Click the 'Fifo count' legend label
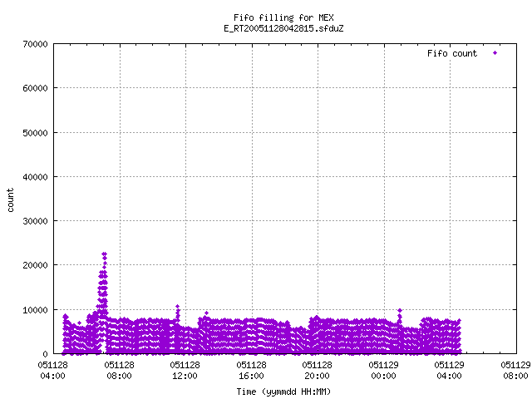 pyautogui.click(x=452, y=53)
